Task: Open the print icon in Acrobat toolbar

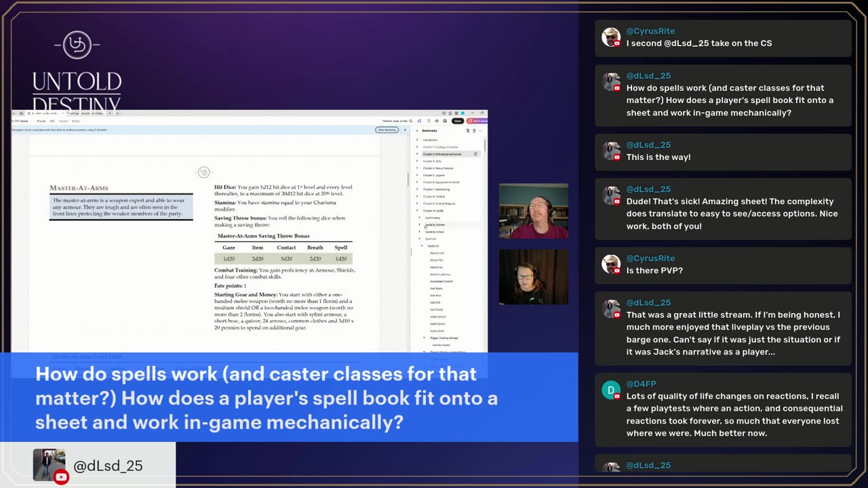Action: (x=445, y=121)
